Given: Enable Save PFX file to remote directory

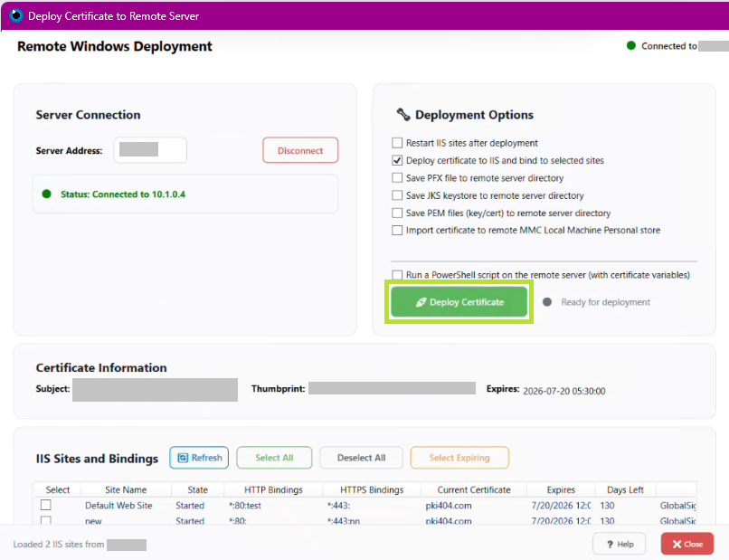Looking at the screenshot, I should [397, 177].
